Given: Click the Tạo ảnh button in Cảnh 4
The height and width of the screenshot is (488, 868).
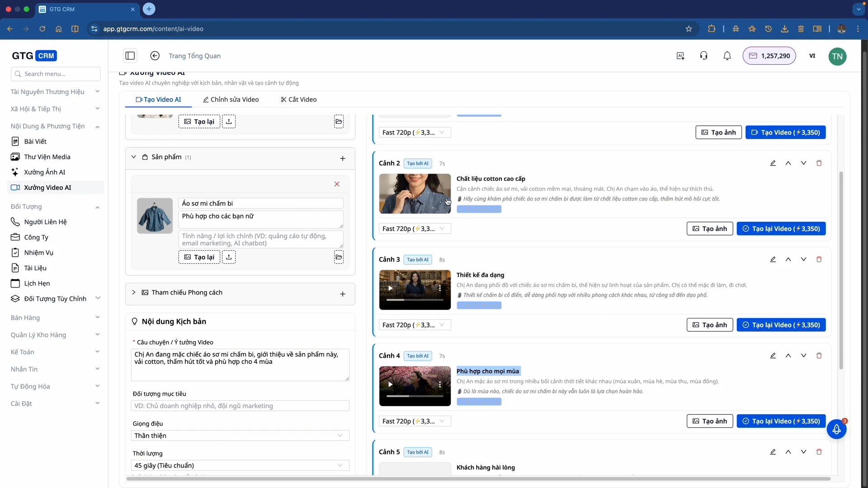Looking at the screenshot, I should pyautogui.click(x=709, y=421).
